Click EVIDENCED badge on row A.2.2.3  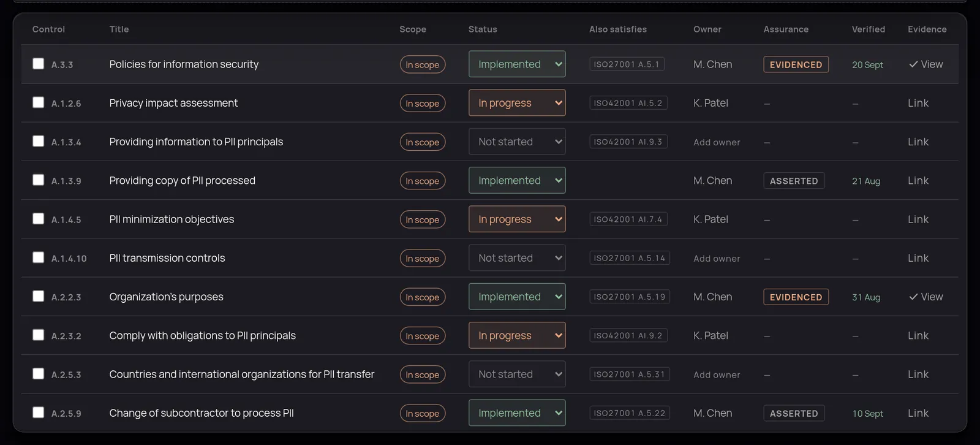click(x=796, y=297)
